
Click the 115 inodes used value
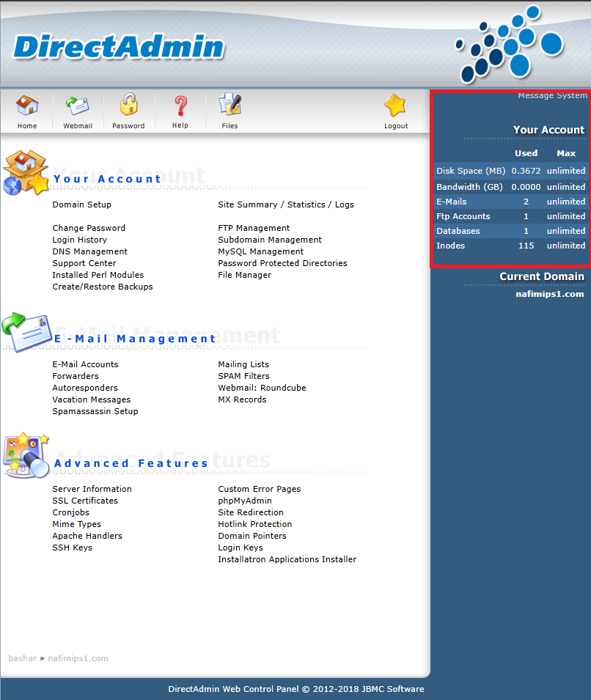click(x=526, y=246)
